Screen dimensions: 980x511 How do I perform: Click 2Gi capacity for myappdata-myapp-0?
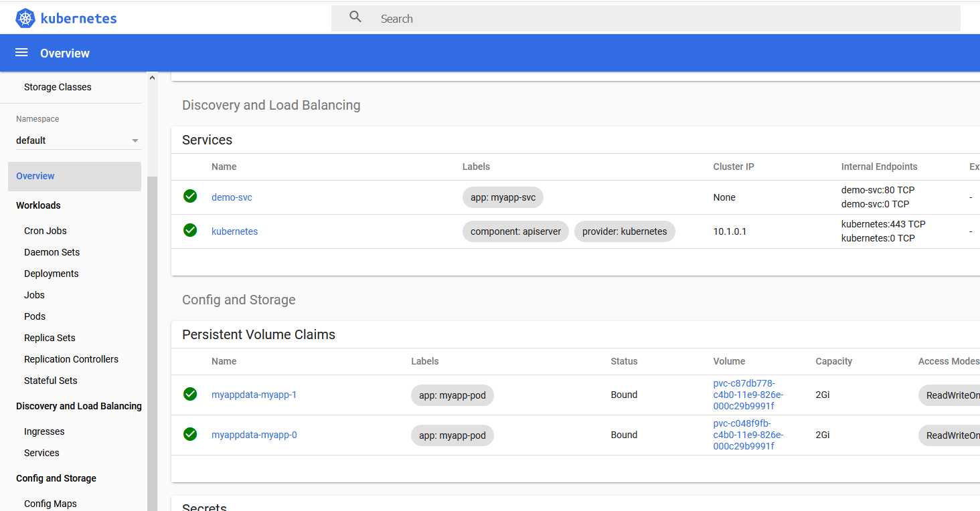[823, 435]
